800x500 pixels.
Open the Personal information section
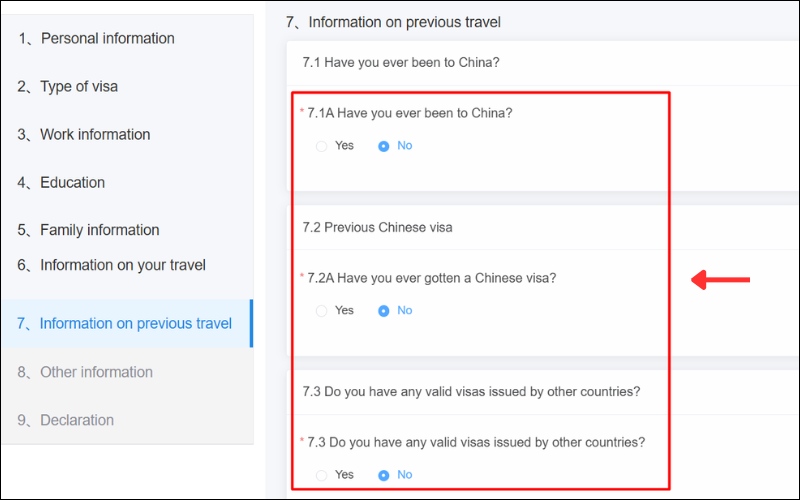(96, 39)
